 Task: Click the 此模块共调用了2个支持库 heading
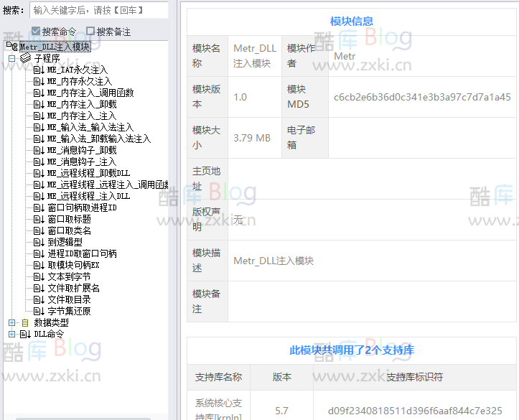[x=352, y=350]
